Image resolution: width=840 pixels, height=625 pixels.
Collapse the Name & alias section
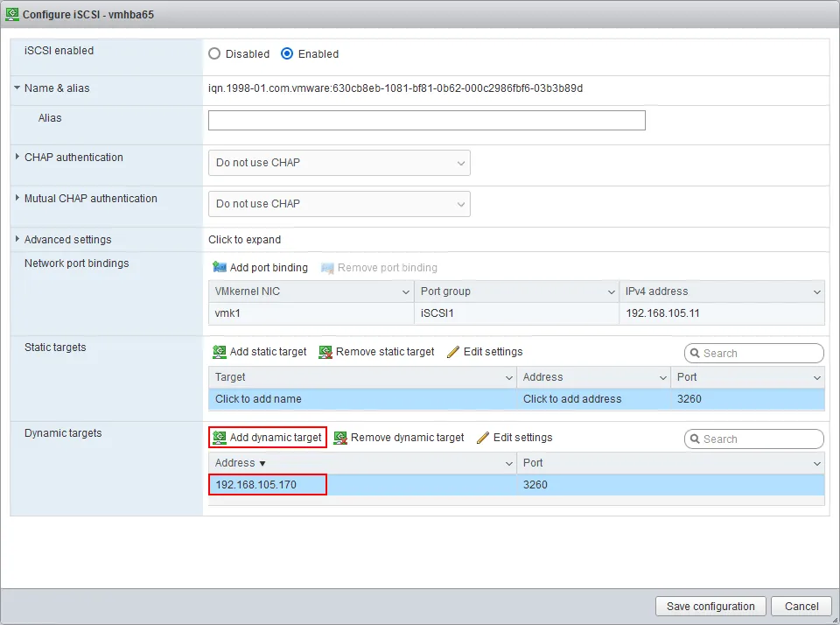coord(16,88)
